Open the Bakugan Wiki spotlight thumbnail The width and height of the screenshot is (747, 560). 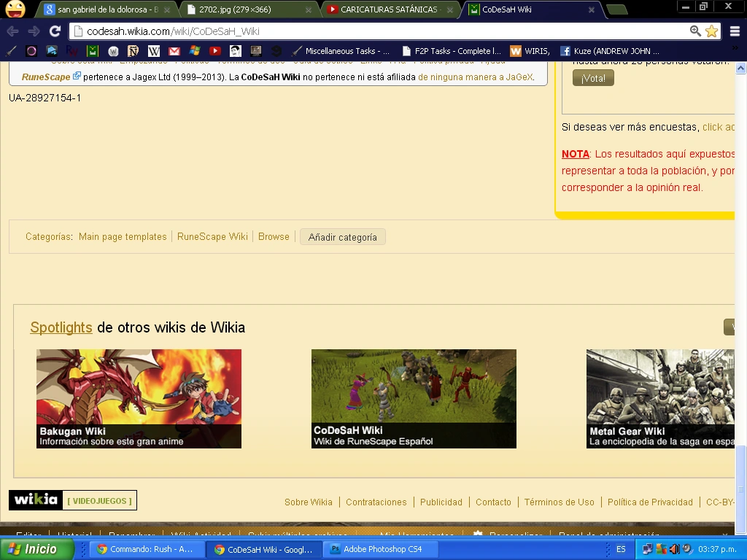click(x=139, y=399)
